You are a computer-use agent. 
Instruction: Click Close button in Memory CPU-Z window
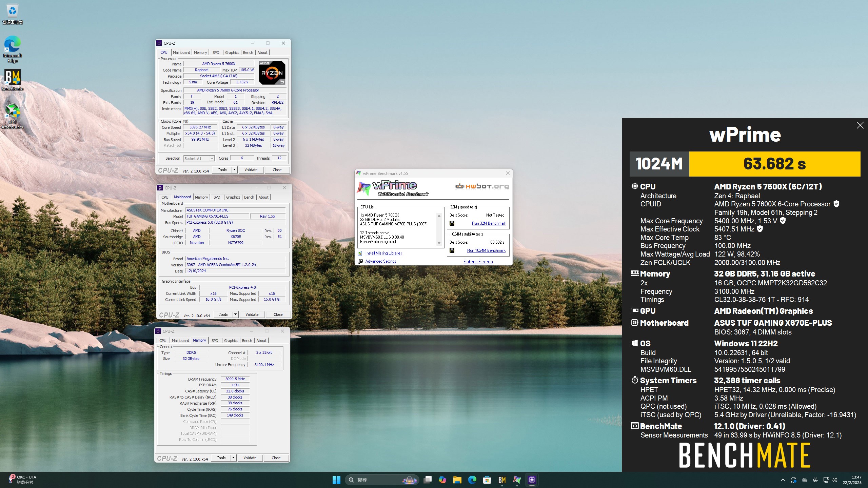276,458
